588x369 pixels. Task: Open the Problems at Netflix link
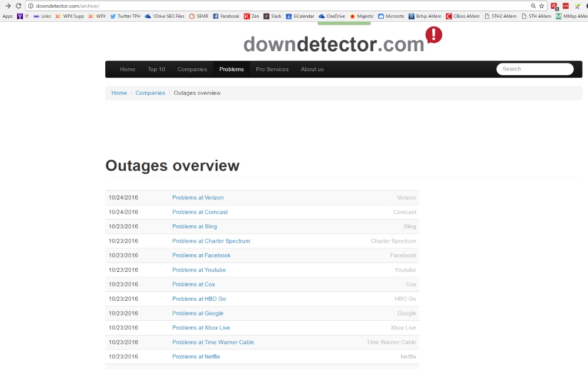(196, 357)
